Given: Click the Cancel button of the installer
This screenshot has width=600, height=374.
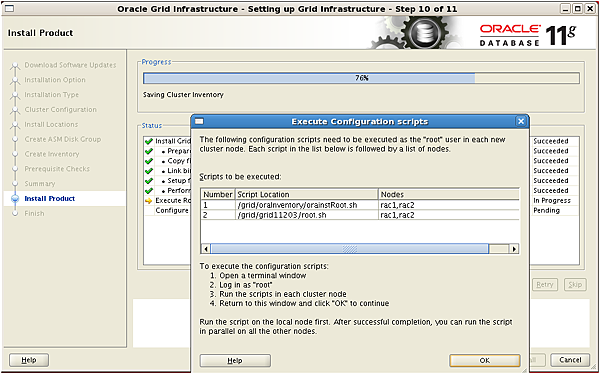Looking at the screenshot, I should (x=570, y=360).
